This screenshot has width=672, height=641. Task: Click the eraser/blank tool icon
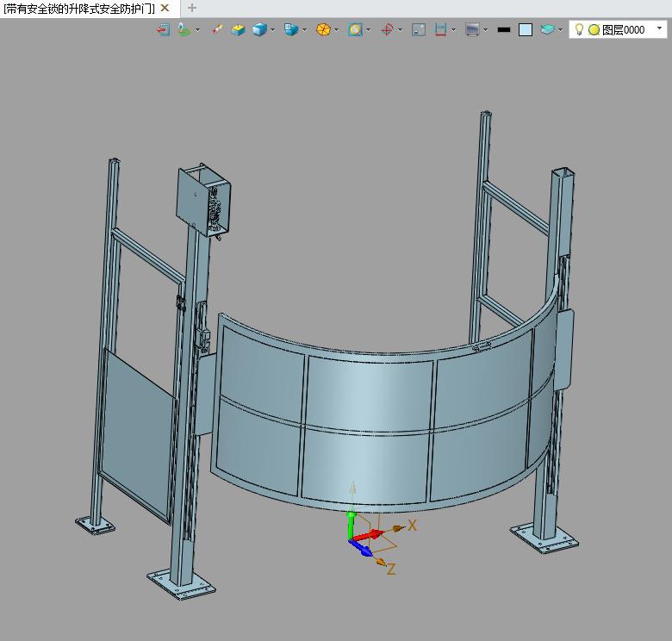pos(217,29)
